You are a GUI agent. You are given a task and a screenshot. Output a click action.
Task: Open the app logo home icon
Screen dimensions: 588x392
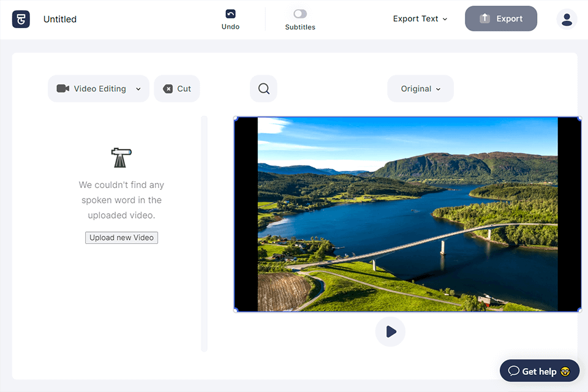click(21, 19)
